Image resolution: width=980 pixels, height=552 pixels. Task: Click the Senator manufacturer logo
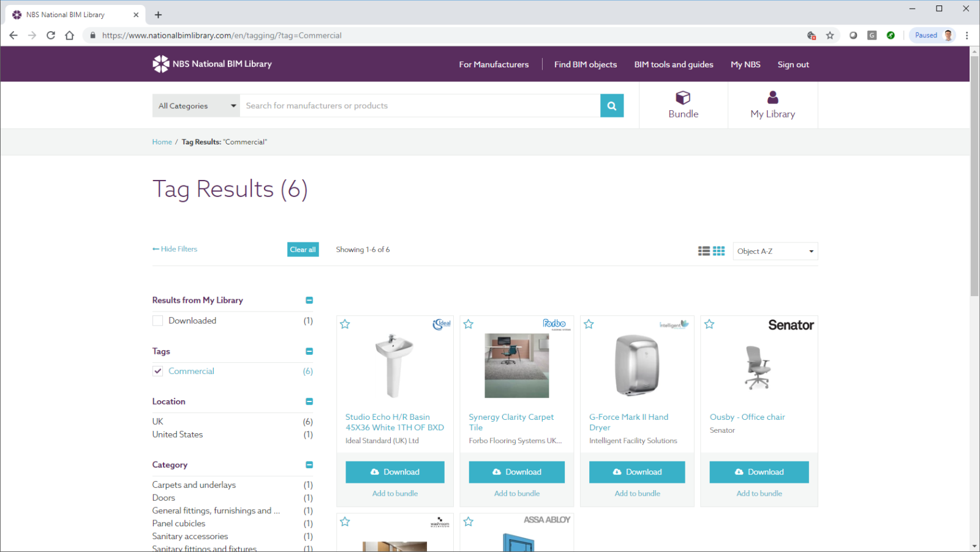point(791,325)
